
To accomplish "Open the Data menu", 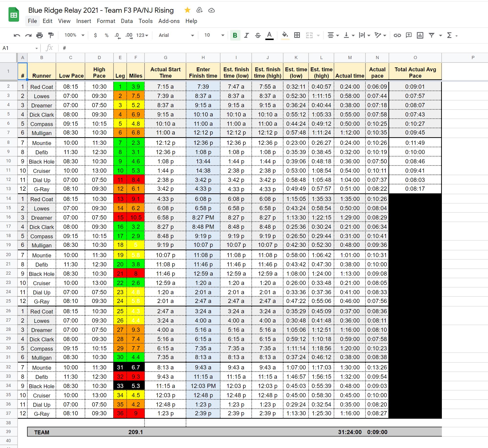I will 127,21.
